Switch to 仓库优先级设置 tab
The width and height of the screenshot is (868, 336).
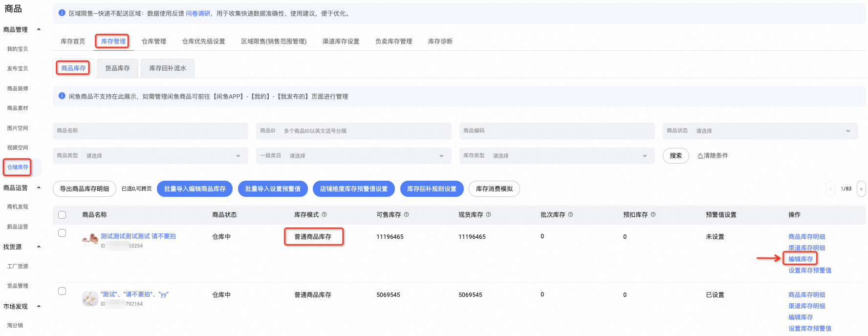click(x=204, y=42)
